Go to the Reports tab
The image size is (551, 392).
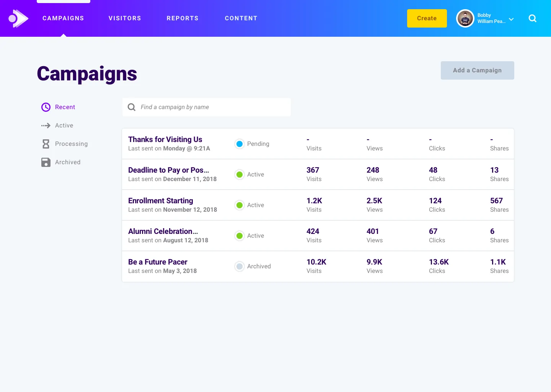(x=183, y=18)
